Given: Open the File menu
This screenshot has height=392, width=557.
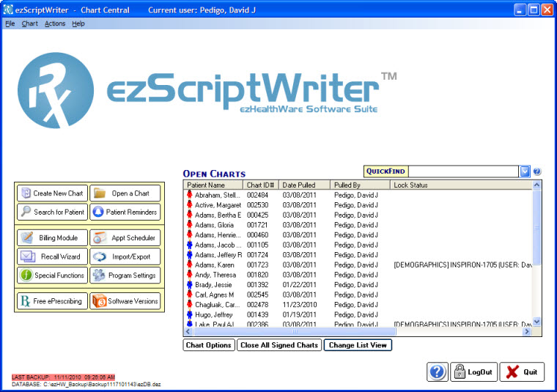Looking at the screenshot, I should [x=10, y=23].
